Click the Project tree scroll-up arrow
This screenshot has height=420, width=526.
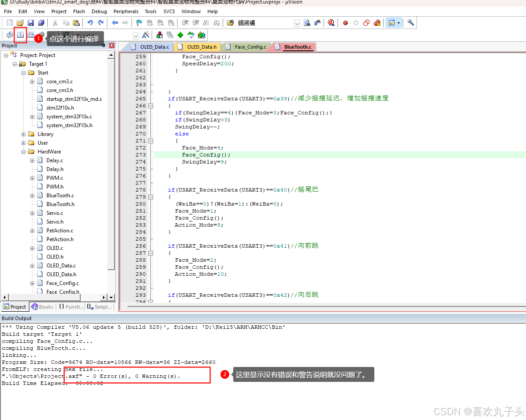(111, 55)
